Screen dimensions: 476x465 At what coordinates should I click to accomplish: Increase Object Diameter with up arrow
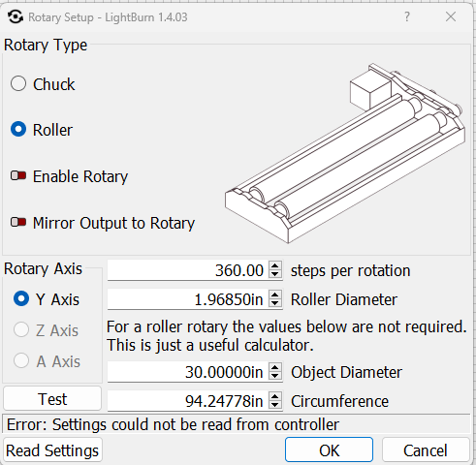pyautogui.click(x=275, y=367)
